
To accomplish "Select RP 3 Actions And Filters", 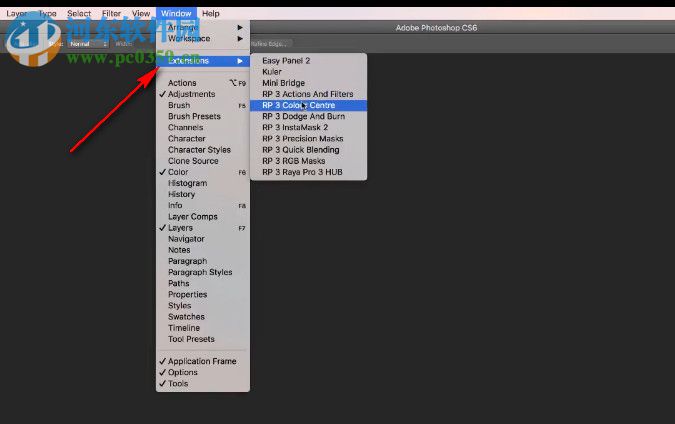I will 309,94.
